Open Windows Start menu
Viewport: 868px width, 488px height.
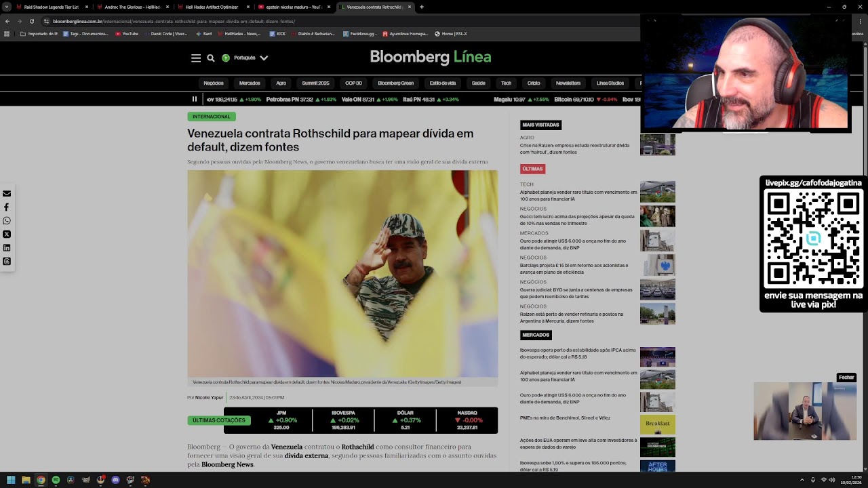(x=11, y=480)
